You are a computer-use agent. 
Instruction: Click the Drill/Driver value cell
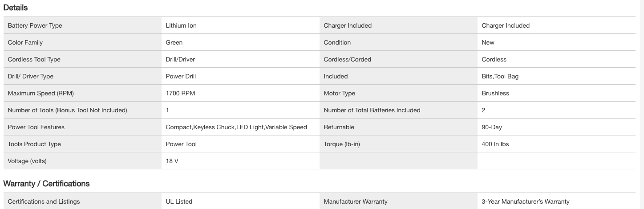(180, 59)
